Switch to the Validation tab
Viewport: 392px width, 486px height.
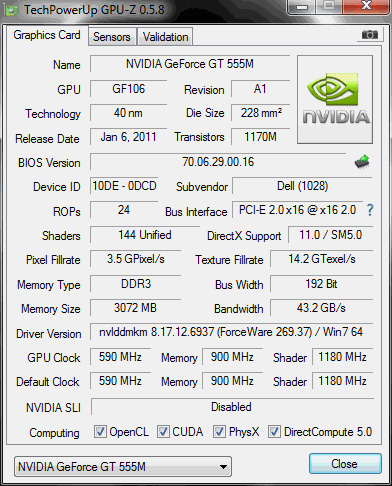(166, 37)
